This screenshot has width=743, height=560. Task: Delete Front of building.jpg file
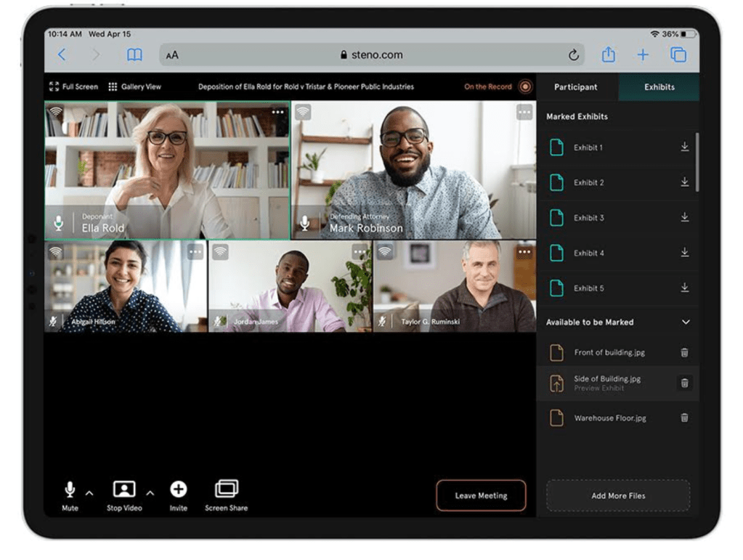(684, 352)
